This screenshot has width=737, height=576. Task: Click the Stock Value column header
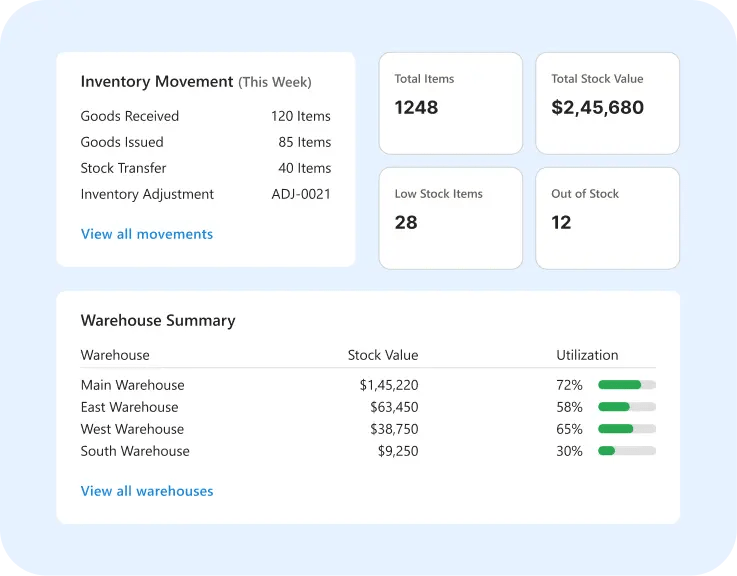383,355
